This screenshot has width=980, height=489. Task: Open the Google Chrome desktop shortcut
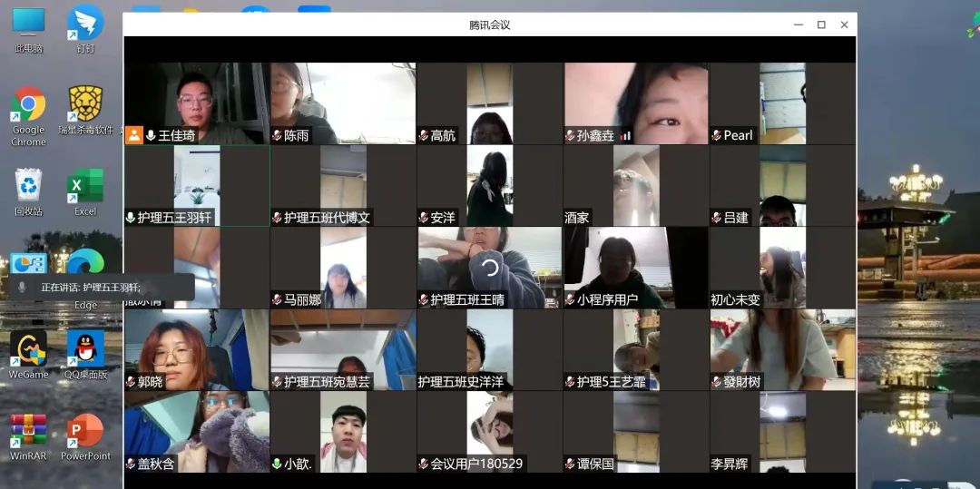pyautogui.click(x=28, y=106)
